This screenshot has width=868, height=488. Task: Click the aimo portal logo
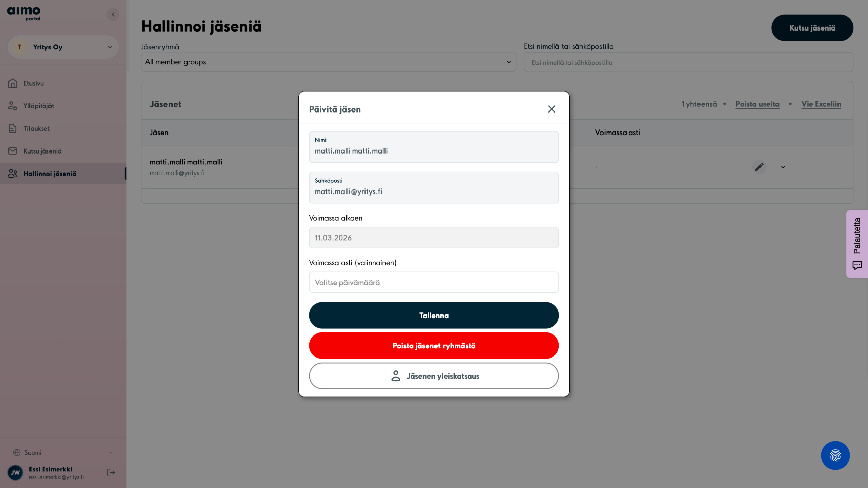coord(24,14)
